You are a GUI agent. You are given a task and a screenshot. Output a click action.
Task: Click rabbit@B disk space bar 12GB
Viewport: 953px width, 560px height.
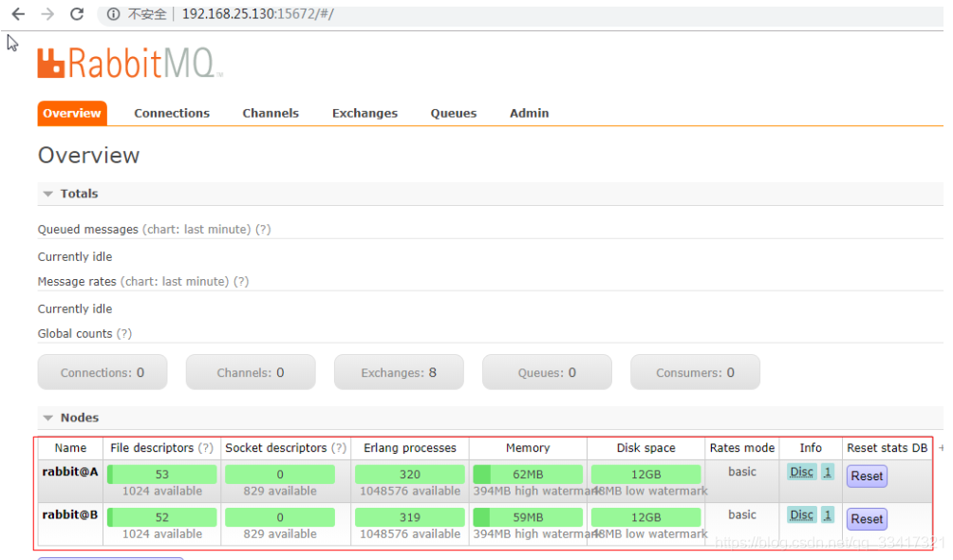[x=645, y=517]
